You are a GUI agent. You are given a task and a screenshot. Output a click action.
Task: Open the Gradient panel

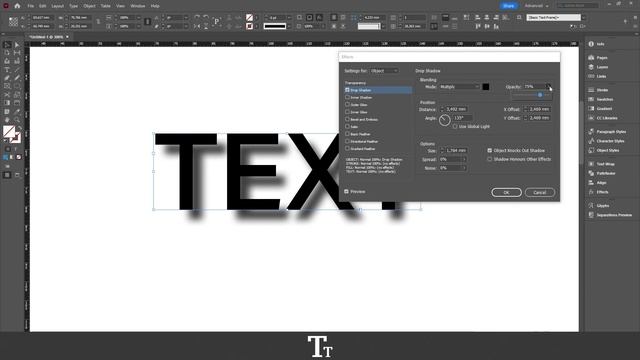tap(600, 109)
